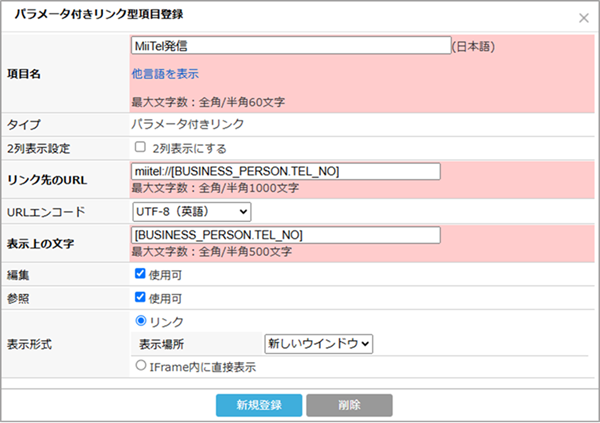Click the 表示上の文字 input field
Viewport: 600px width, 423px height.
pyautogui.click(x=286, y=235)
